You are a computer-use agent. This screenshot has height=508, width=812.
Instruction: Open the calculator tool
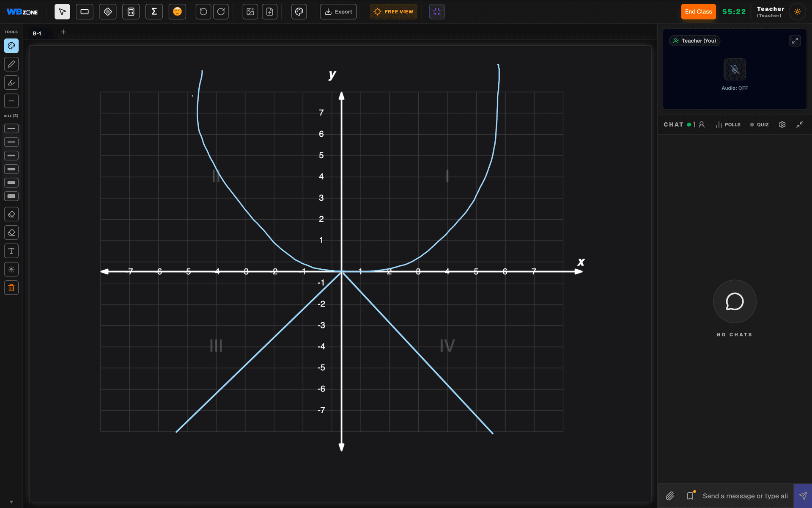[x=131, y=11]
